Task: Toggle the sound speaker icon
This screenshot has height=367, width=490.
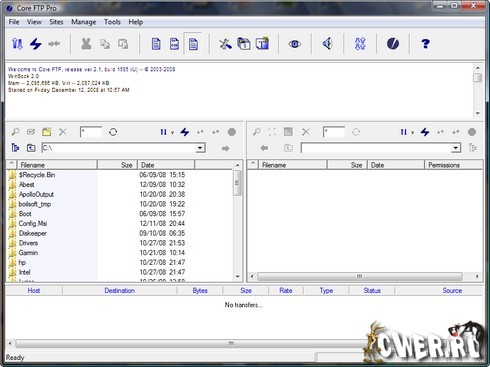Action: 327,44
